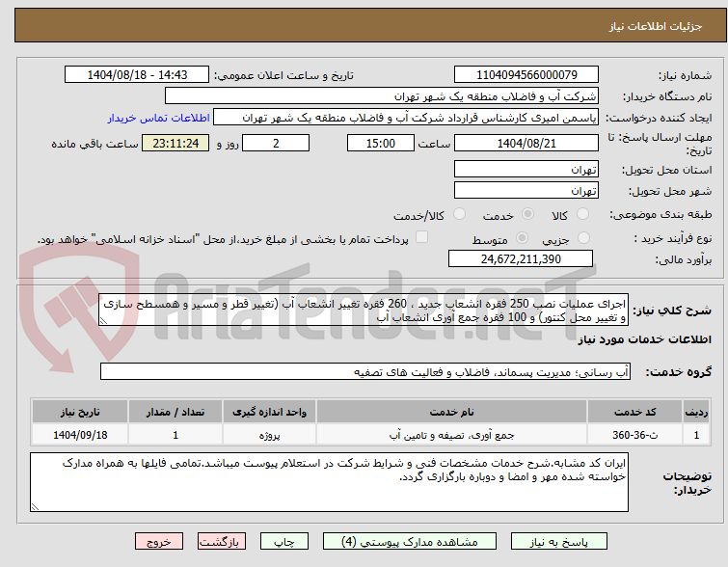
Task: Click the پروژه unit cell
Action: click(x=269, y=435)
